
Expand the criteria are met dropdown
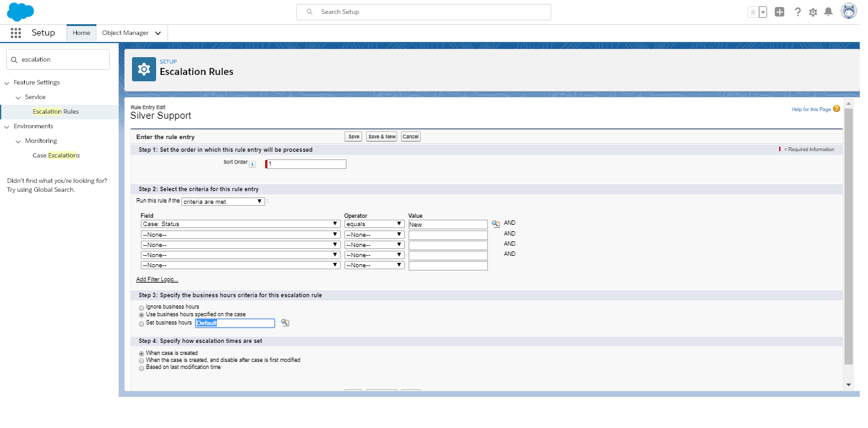click(223, 201)
